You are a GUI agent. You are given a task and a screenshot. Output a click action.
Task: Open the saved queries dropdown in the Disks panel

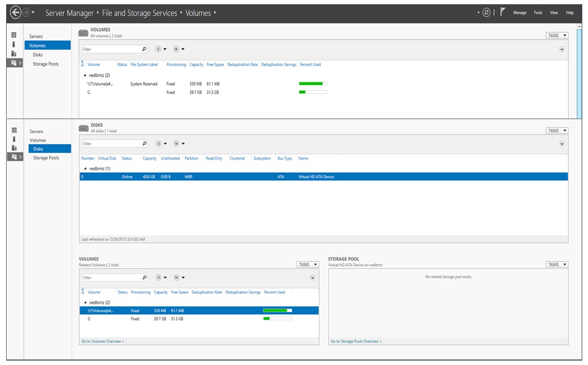(x=179, y=144)
